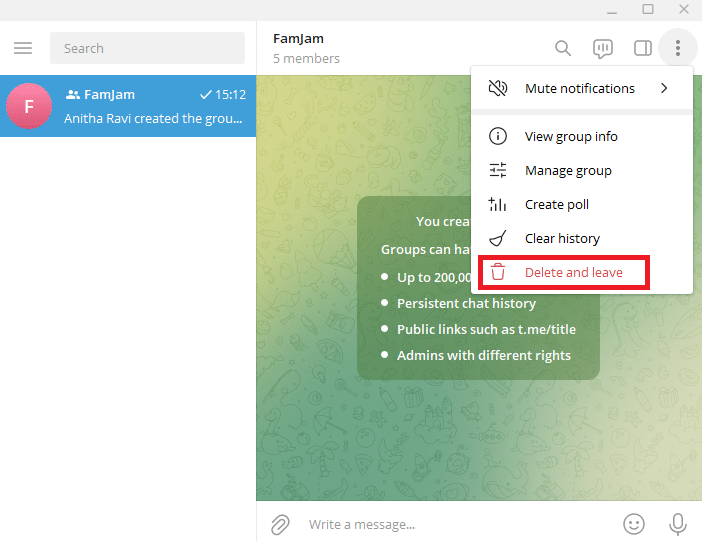Click the Anitha Ravi created the group preview
702x541 pixels.
(x=153, y=118)
